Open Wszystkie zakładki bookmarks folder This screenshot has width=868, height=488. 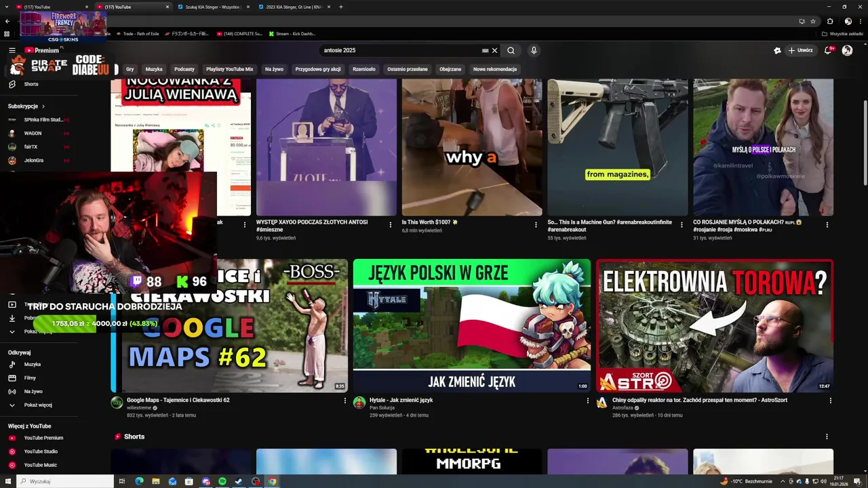(x=843, y=33)
